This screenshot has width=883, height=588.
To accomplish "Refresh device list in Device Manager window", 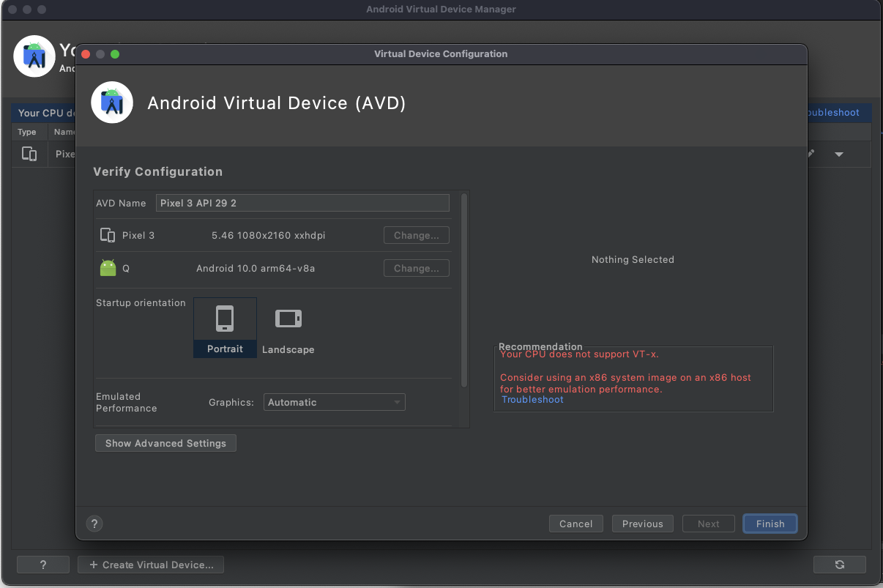I will pos(840,565).
